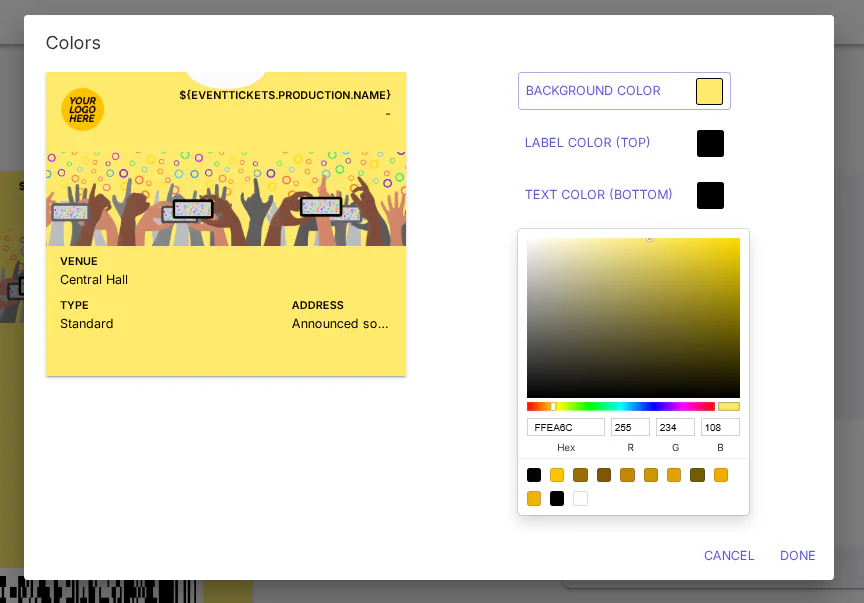864x603 pixels.
Task: Open black swatch beside Label Color (Top)
Action: (710, 143)
